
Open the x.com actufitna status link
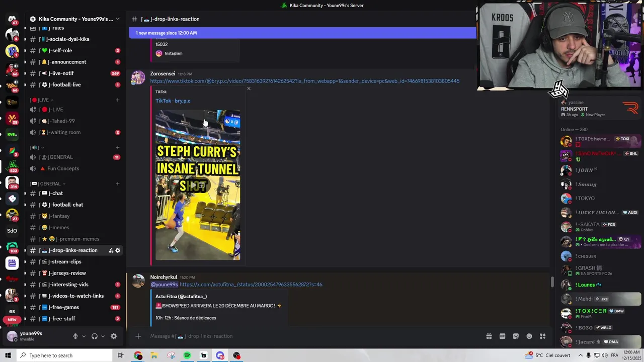click(x=251, y=285)
